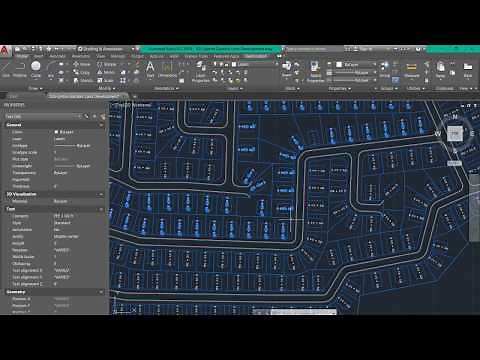480x360 pixels.
Task: Click the Insert block tool
Action: [287, 69]
